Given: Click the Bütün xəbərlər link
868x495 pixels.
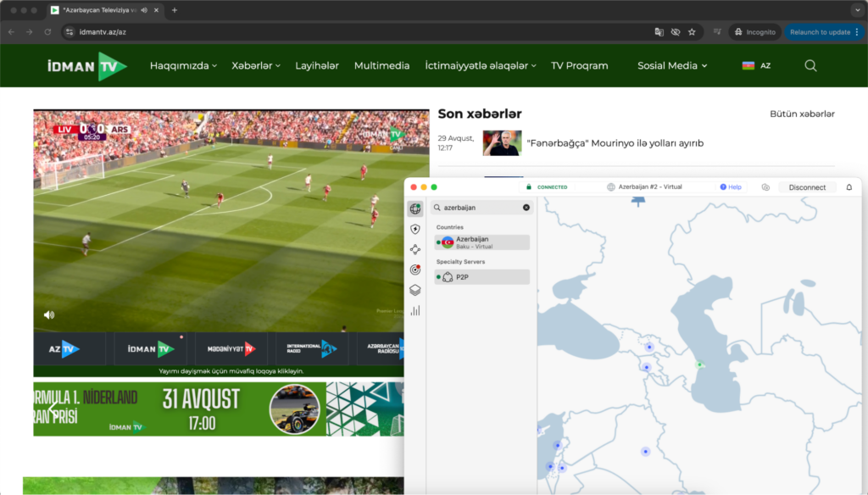Looking at the screenshot, I should click(802, 114).
